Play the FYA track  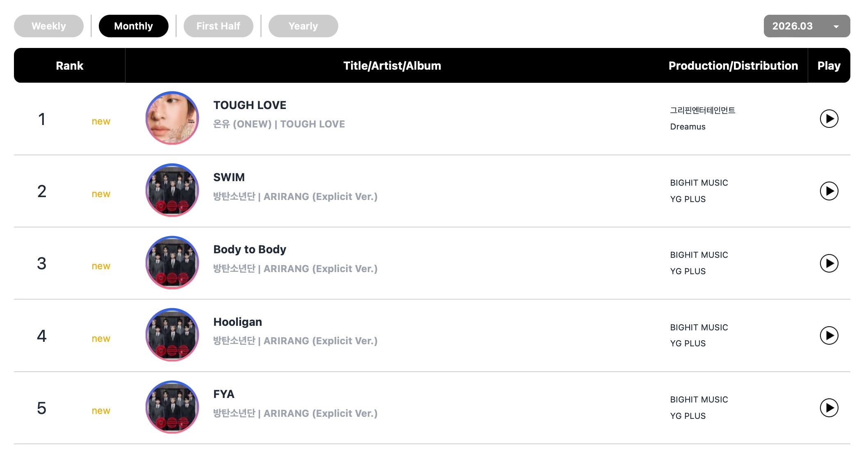point(829,408)
